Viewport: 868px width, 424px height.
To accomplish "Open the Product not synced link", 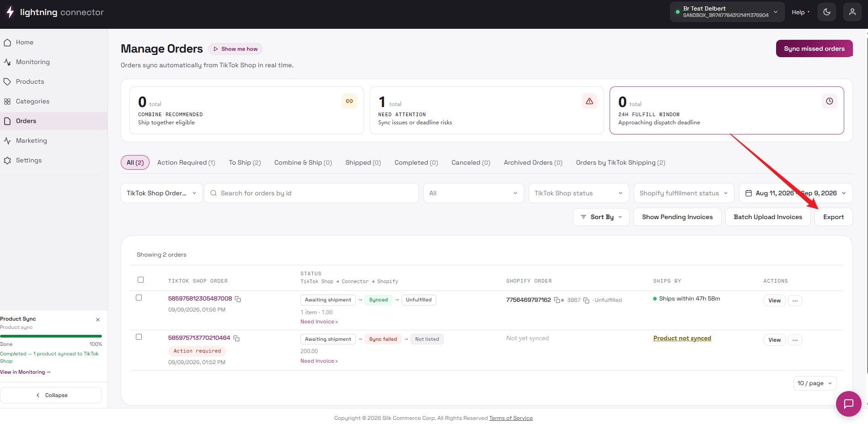I will (x=682, y=338).
